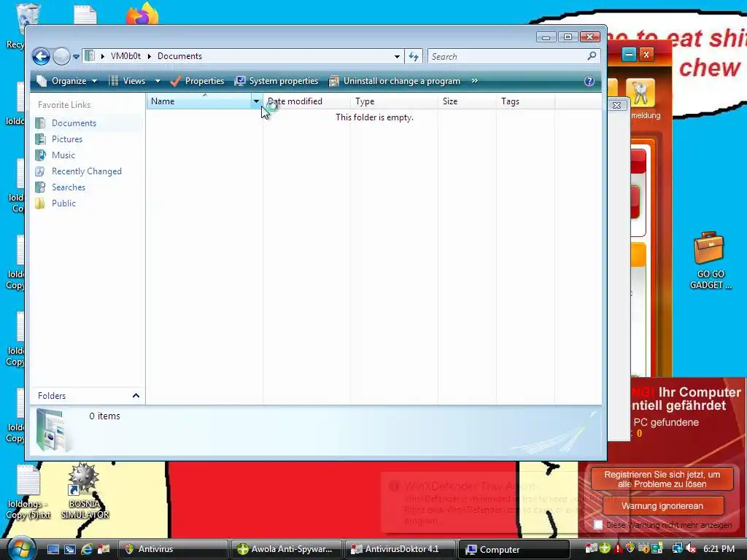Click the fourth quick launch icon
Screen dimensions: 747x560
point(104,549)
